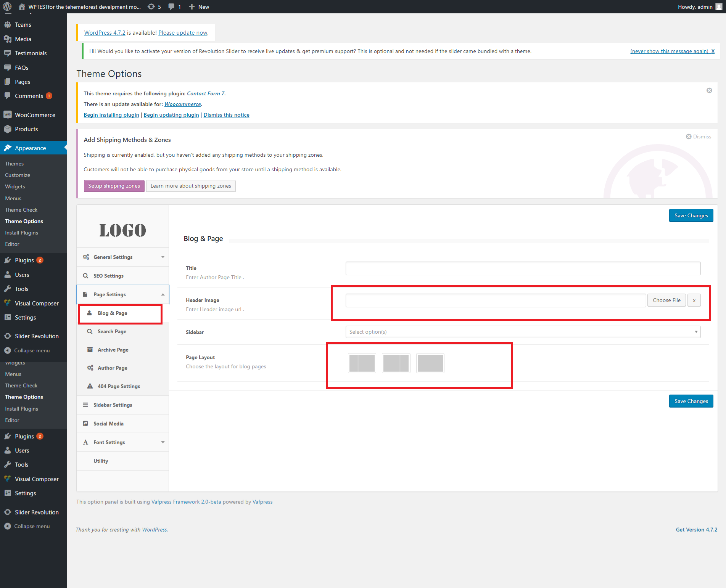
Task: Select the left sidebar page layout
Action: (x=362, y=363)
